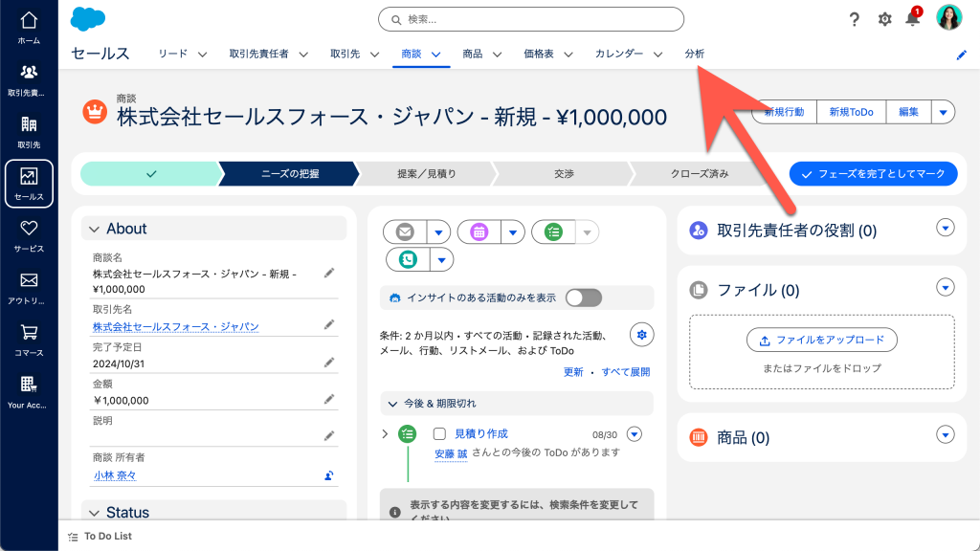980x551 pixels.
Task: Click the 新規ToDo button
Action: pyautogui.click(x=851, y=113)
